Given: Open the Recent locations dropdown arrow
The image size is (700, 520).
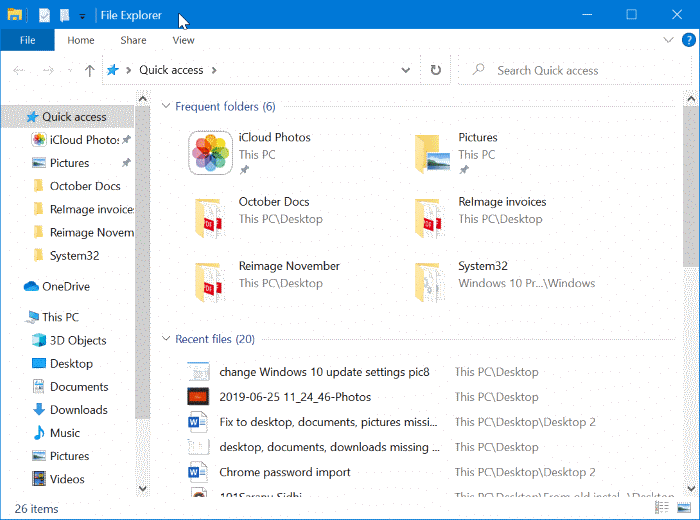Looking at the screenshot, I should 70,71.
